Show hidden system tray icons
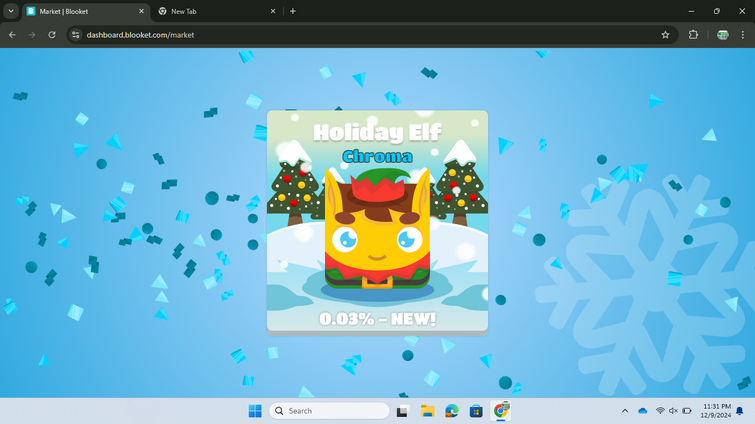This screenshot has height=424, width=755. pos(625,411)
